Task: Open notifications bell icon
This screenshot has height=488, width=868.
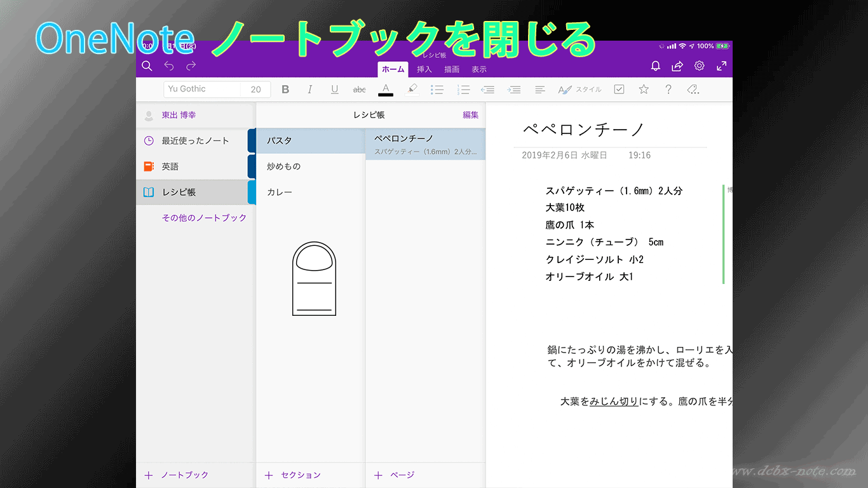Action: click(x=656, y=66)
